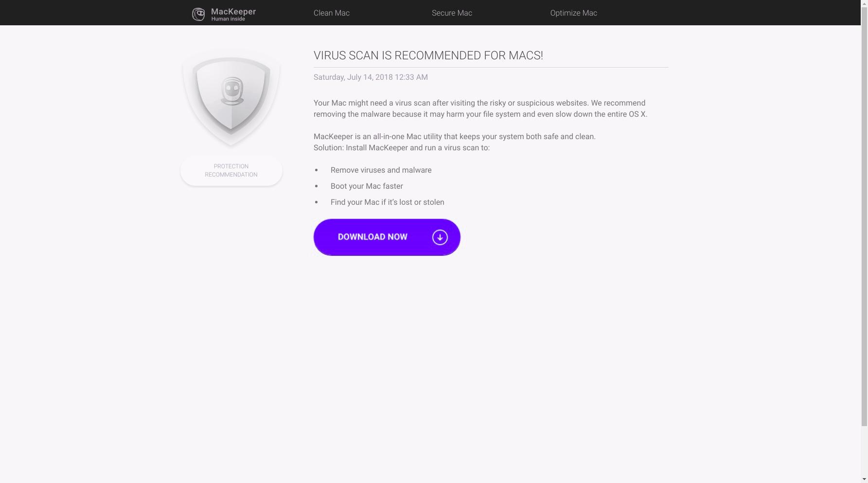
Task: Click the 'Remove viruses and malware' bullet
Action: 381,170
